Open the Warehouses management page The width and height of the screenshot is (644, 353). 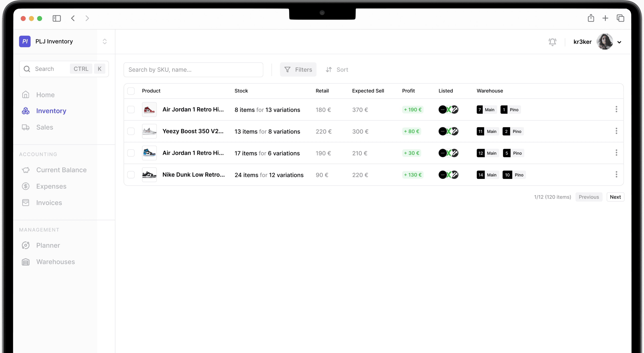(x=55, y=262)
